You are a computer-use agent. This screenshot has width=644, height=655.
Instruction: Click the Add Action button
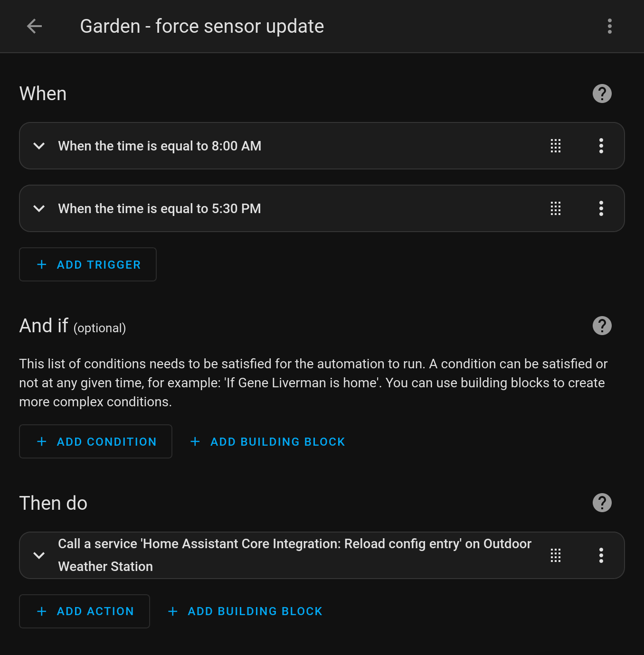[x=85, y=611]
